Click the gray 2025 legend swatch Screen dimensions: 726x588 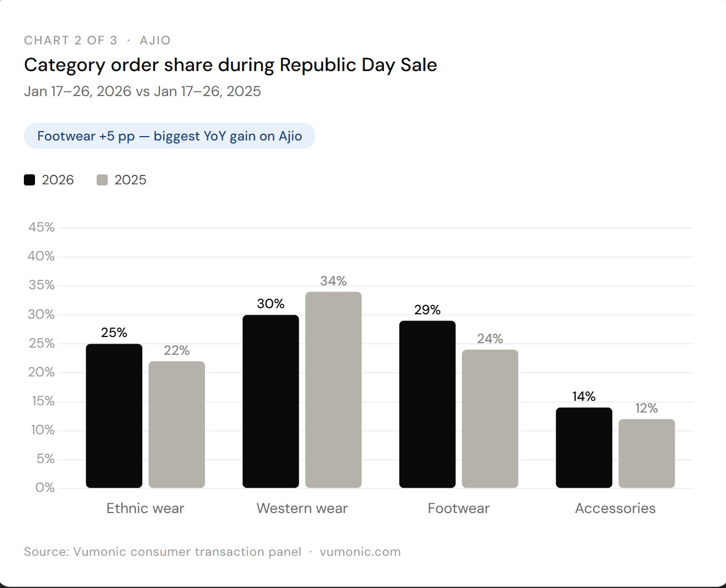102,180
